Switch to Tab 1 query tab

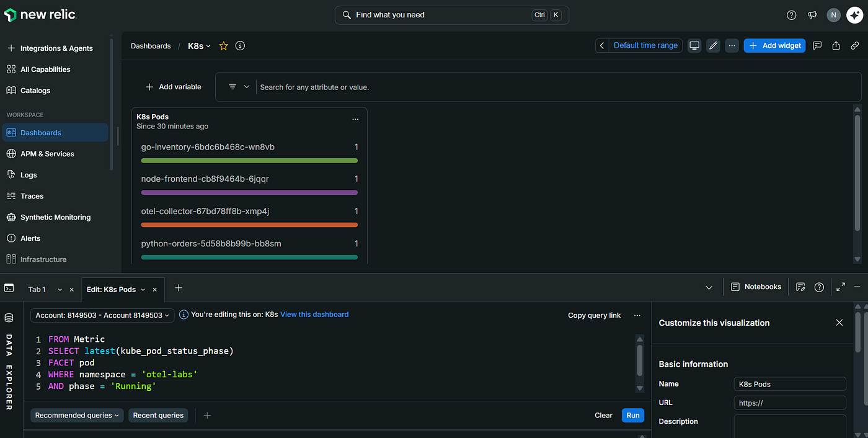point(37,290)
